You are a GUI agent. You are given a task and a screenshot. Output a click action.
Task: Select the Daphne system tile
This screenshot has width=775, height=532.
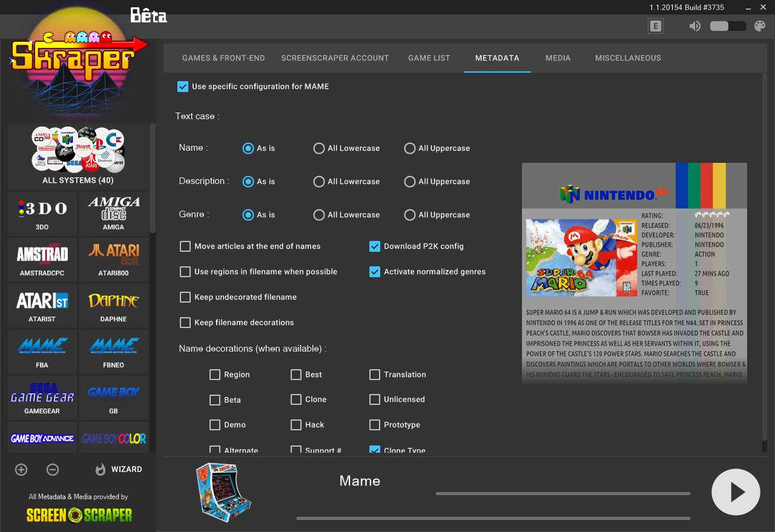point(114,306)
